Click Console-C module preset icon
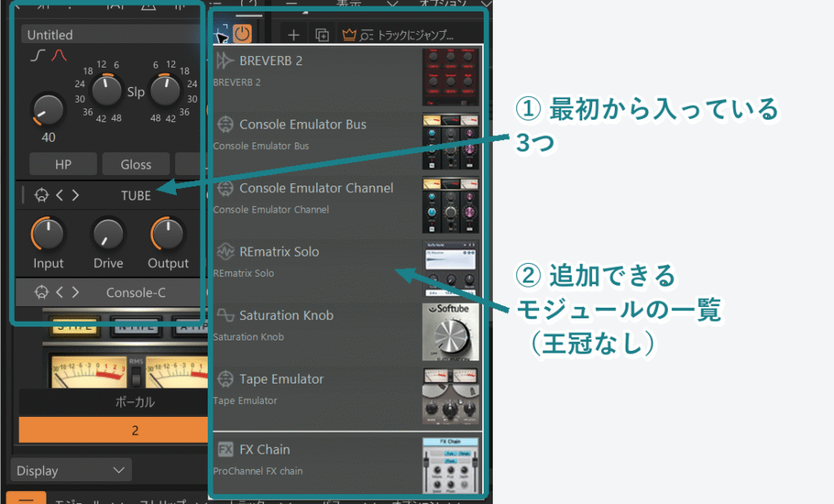This screenshot has width=834, height=504. coord(41,292)
